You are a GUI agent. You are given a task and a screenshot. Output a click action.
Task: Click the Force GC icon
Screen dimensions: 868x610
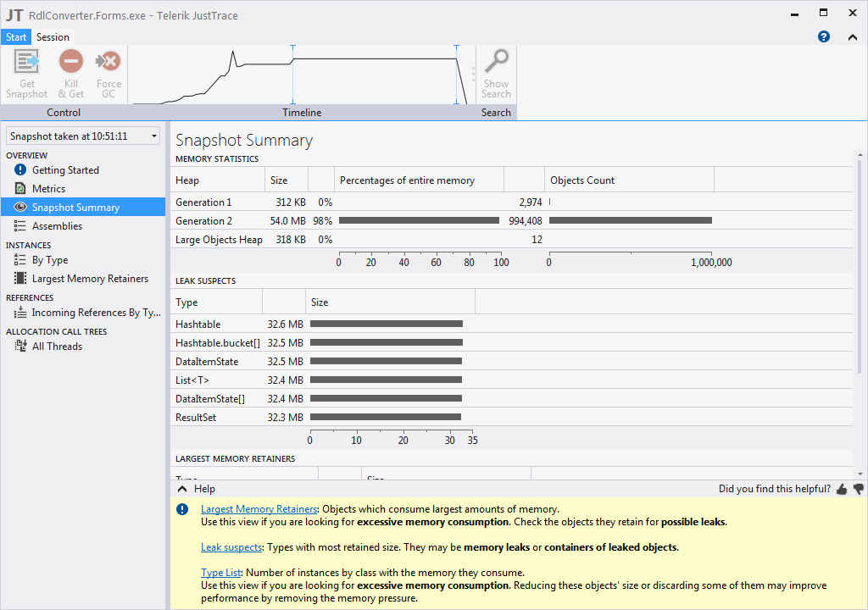(x=108, y=62)
